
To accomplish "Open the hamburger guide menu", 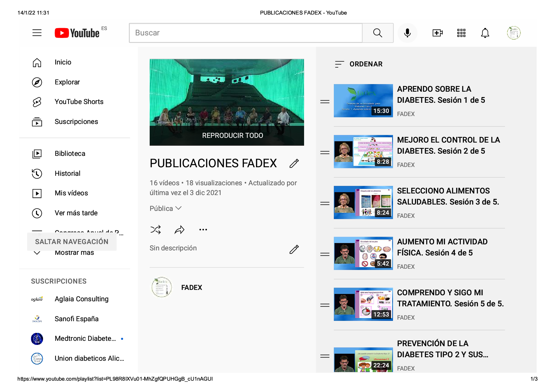I will 37,33.
